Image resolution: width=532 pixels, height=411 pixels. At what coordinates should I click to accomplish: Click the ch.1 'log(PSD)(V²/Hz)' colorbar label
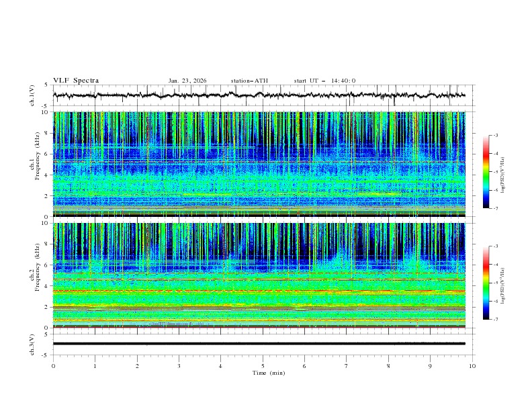pos(503,175)
